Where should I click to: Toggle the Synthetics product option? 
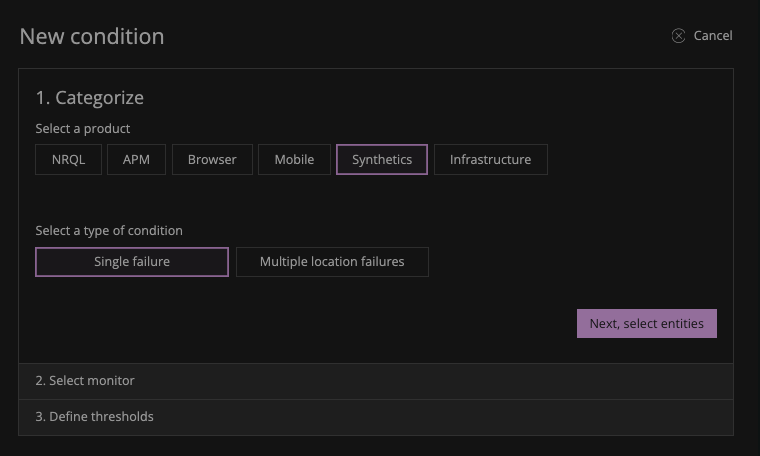coord(382,160)
